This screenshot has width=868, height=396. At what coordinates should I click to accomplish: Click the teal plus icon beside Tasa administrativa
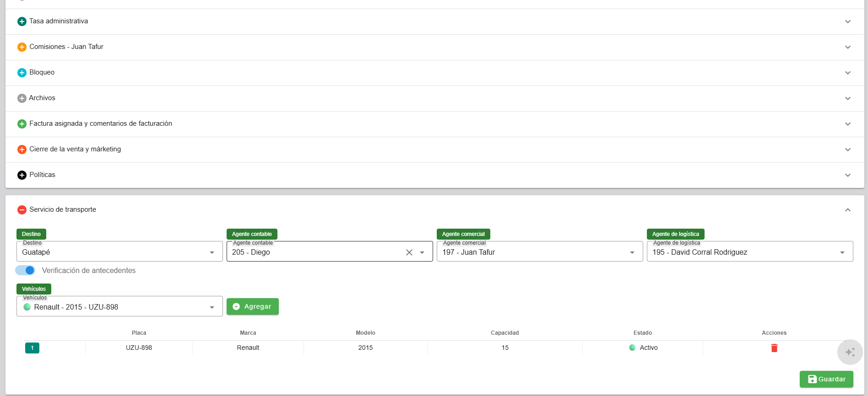tap(22, 21)
